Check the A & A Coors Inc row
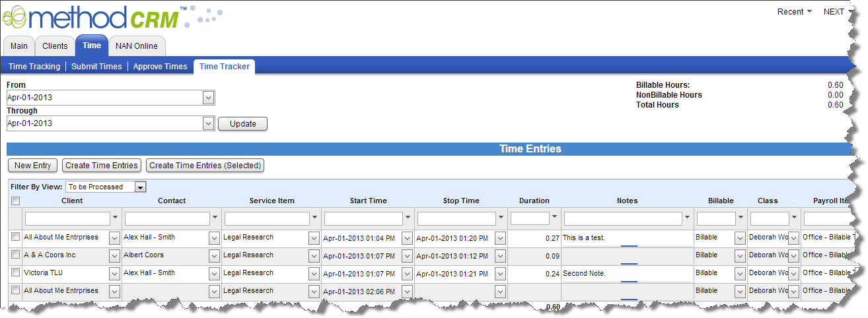Screen dimensions: 868x318 [15, 255]
